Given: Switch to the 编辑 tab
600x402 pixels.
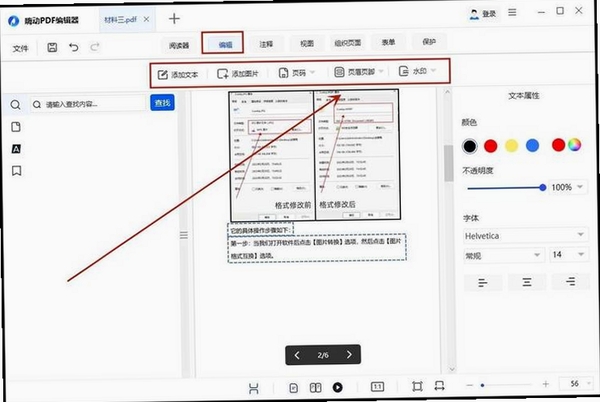Looking at the screenshot, I should 225,45.
